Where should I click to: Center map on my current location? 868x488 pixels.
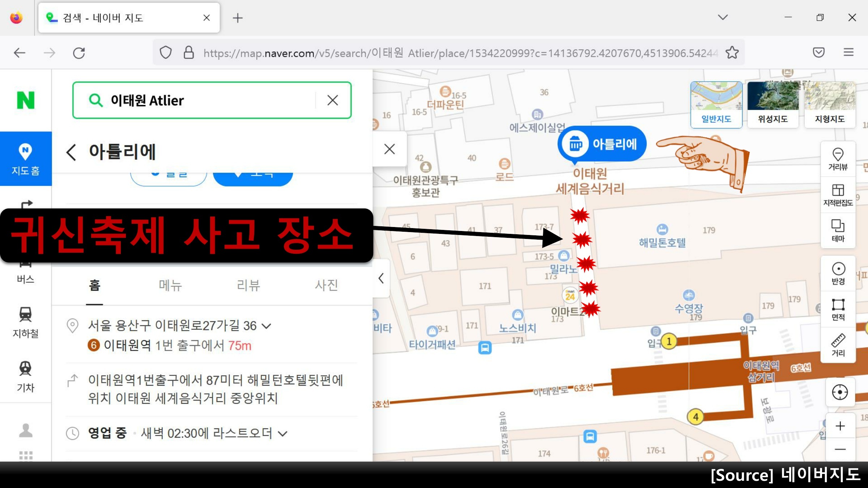839,392
